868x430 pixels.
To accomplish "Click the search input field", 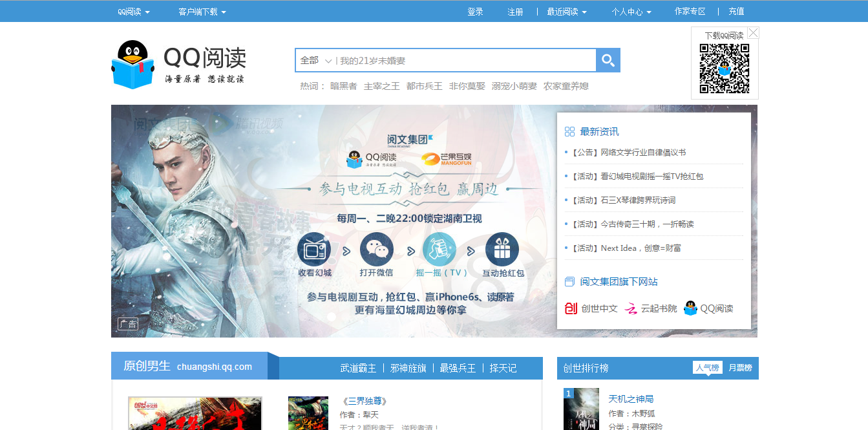I will 465,60.
